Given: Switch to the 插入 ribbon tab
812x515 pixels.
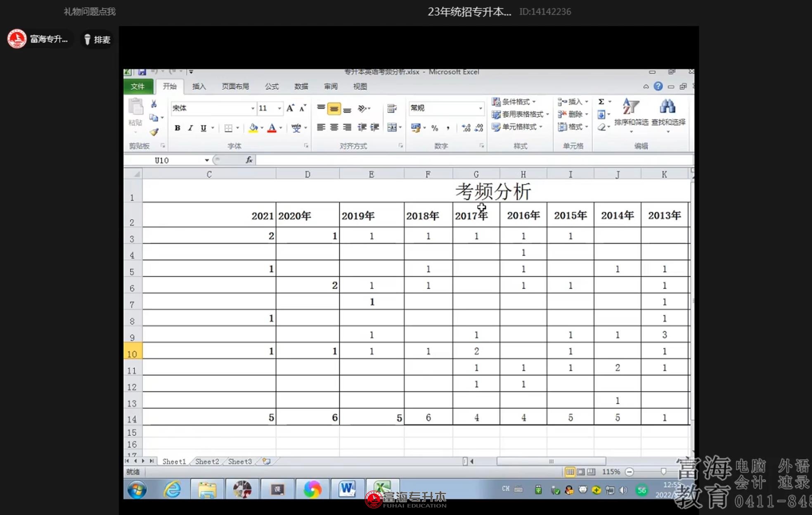Looking at the screenshot, I should click(199, 86).
